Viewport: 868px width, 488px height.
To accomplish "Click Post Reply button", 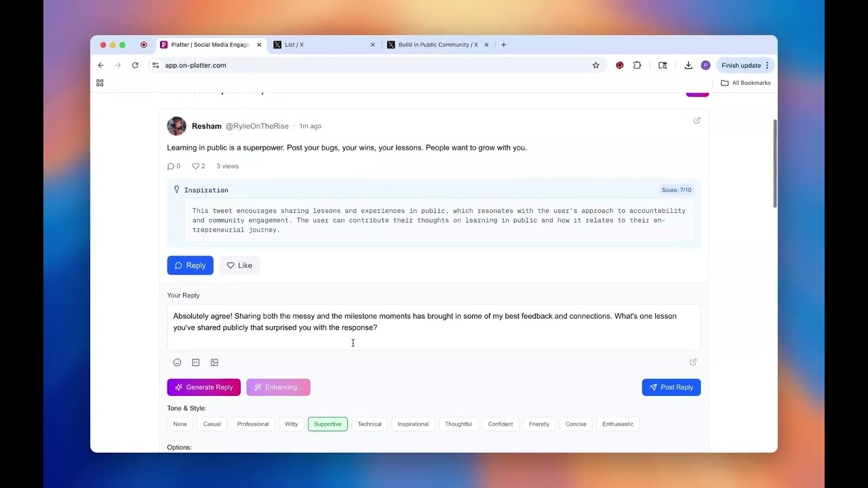I will (671, 388).
